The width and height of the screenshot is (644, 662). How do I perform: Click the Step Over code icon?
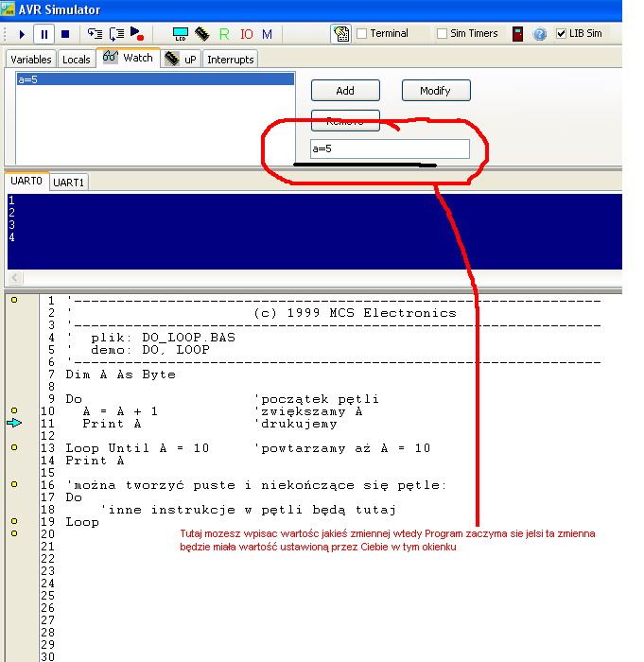pos(116,34)
